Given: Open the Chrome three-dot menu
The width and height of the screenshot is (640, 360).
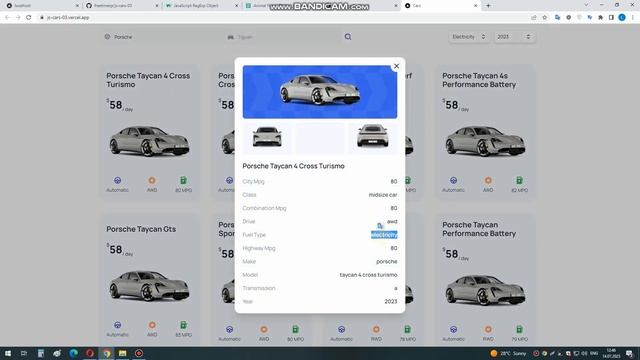Looking at the screenshot, I should (x=633, y=18).
